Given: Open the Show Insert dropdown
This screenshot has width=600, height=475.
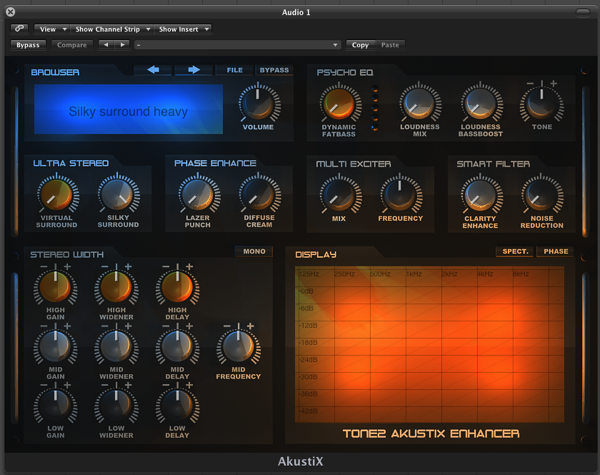Looking at the screenshot, I should click(x=184, y=29).
